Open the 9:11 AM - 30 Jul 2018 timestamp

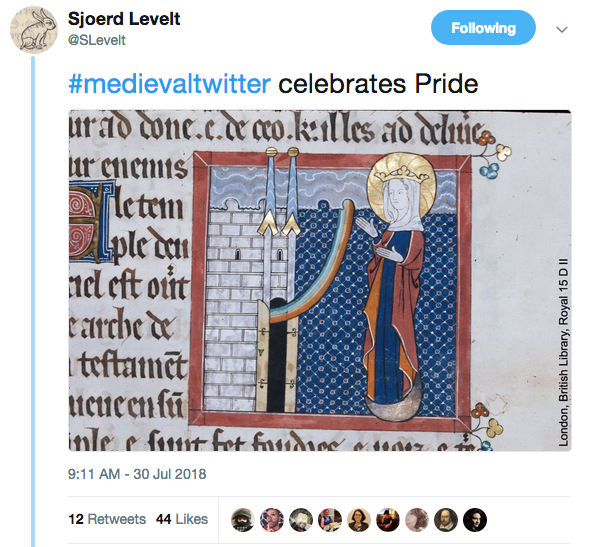click(x=137, y=474)
